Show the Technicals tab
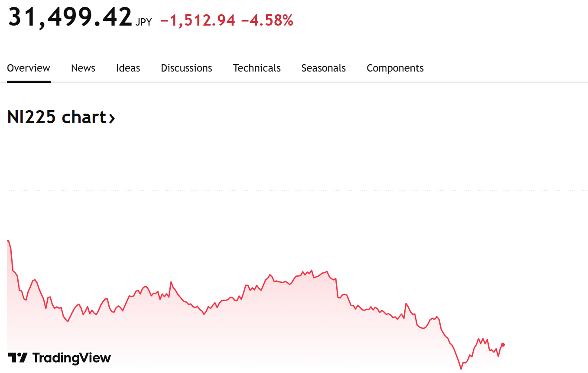 click(x=257, y=68)
